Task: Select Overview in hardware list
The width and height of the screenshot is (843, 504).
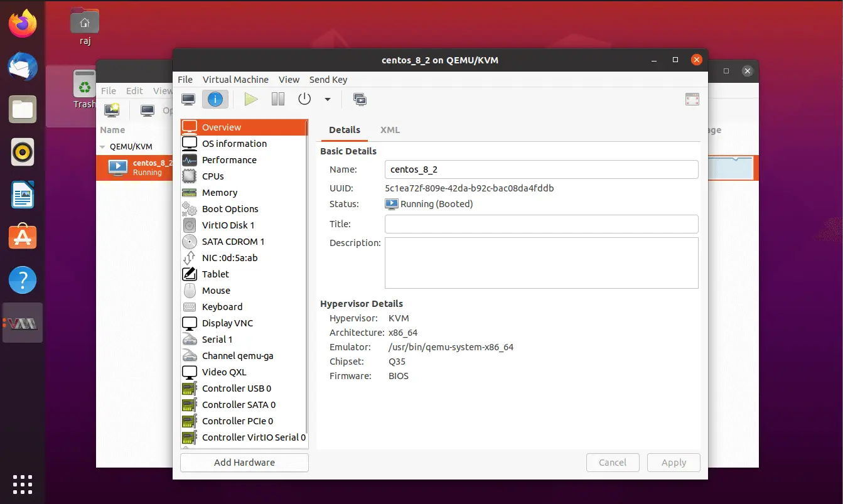Action: (x=244, y=127)
